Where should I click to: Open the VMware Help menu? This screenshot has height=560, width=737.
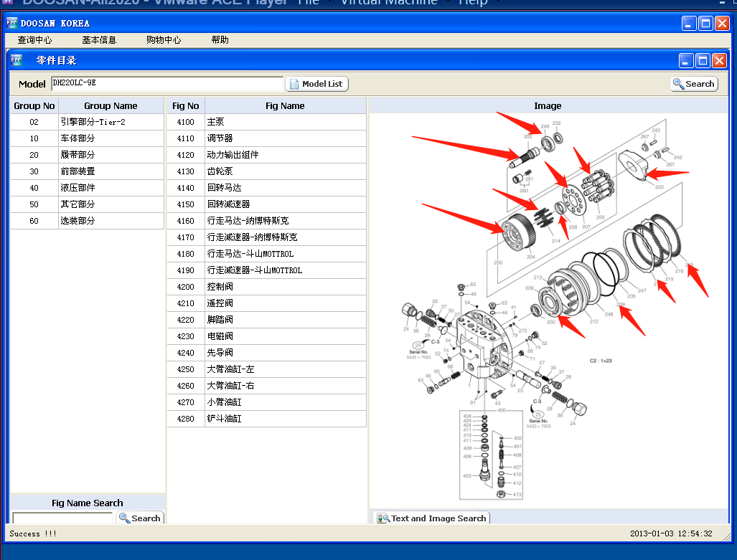[x=473, y=2]
